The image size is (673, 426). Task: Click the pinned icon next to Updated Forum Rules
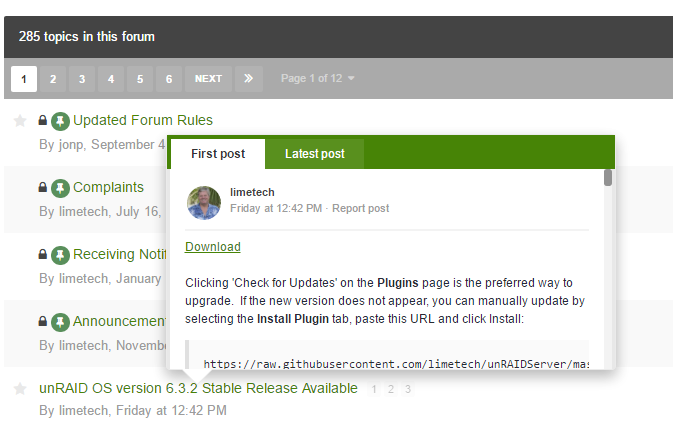tap(60, 121)
